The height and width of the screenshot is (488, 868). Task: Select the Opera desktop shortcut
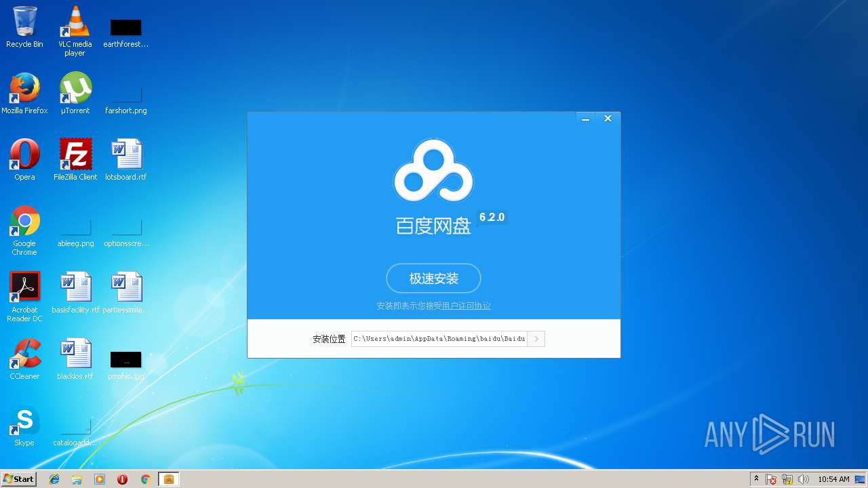[x=24, y=160]
